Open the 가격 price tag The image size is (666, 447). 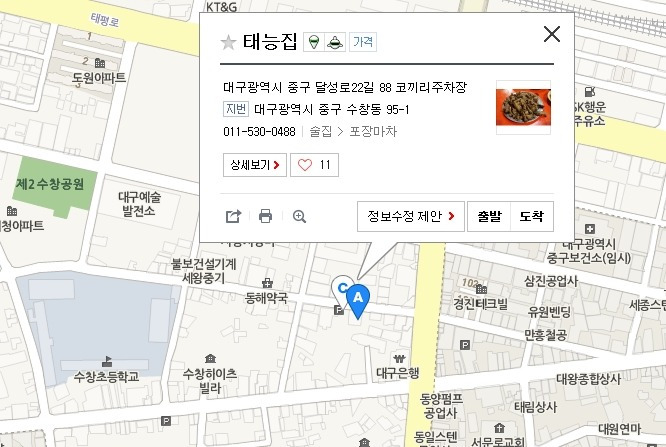click(363, 42)
